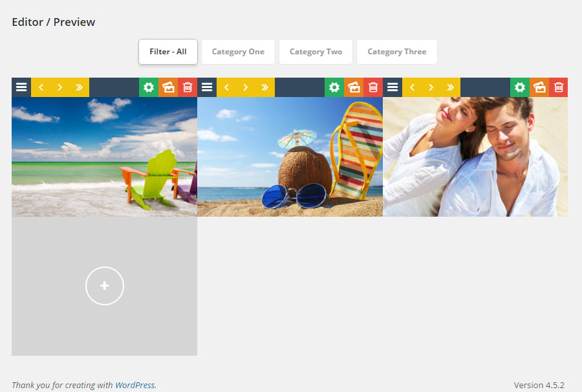Delete the beach chair item with trash icon
Viewport: 582px width, 392px height.
pos(188,87)
